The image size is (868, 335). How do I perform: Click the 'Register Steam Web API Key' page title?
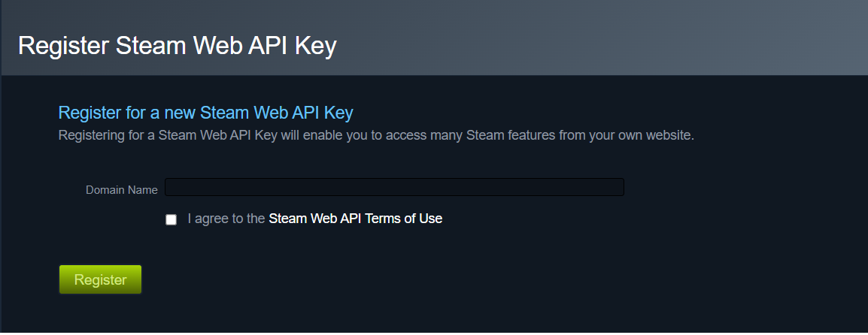point(177,46)
